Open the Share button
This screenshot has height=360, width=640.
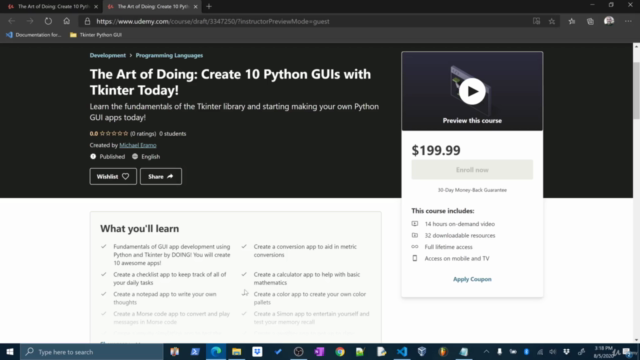pos(161,176)
